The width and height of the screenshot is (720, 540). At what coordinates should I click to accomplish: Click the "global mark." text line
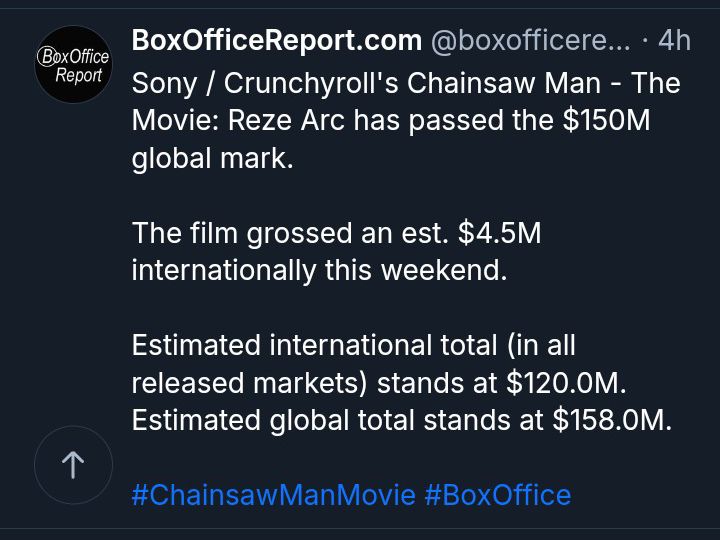point(213,159)
